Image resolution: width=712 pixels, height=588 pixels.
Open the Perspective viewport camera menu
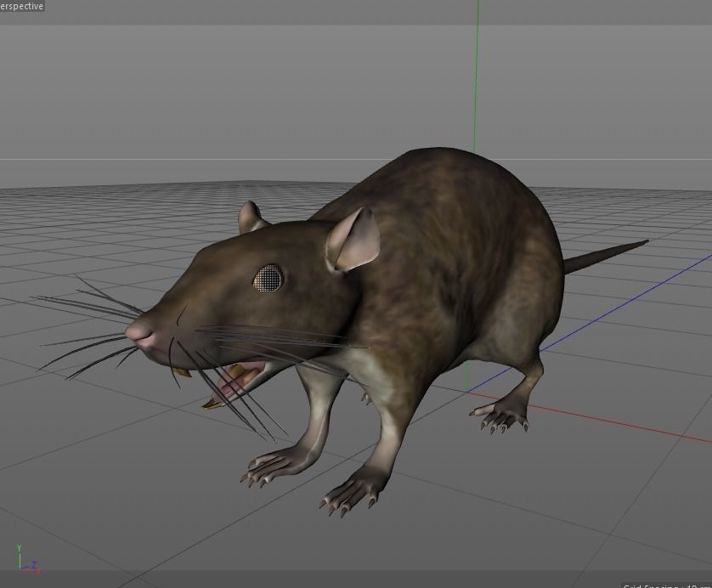coord(21,4)
